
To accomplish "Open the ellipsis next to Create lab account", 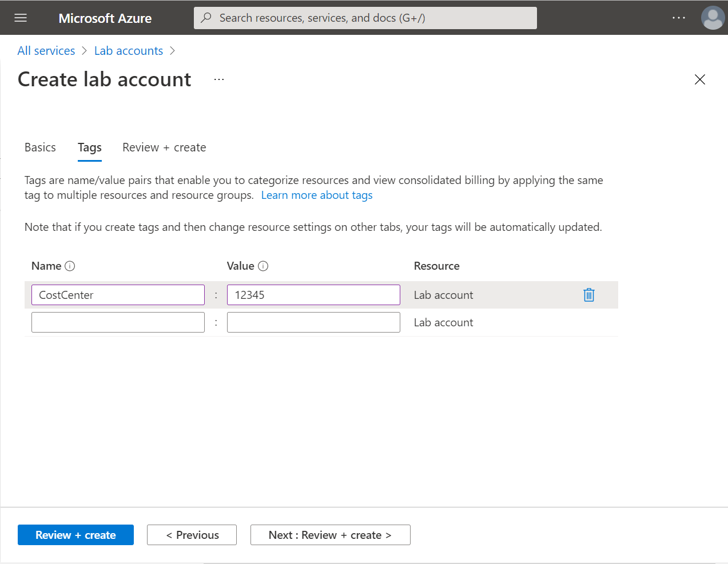I will point(218,79).
